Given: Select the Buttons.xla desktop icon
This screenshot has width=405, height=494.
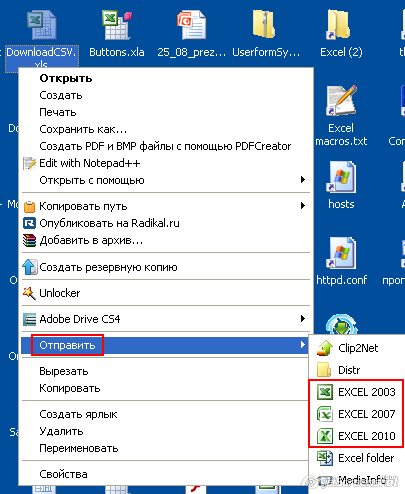Looking at the screenshot, I should (117, 26).
